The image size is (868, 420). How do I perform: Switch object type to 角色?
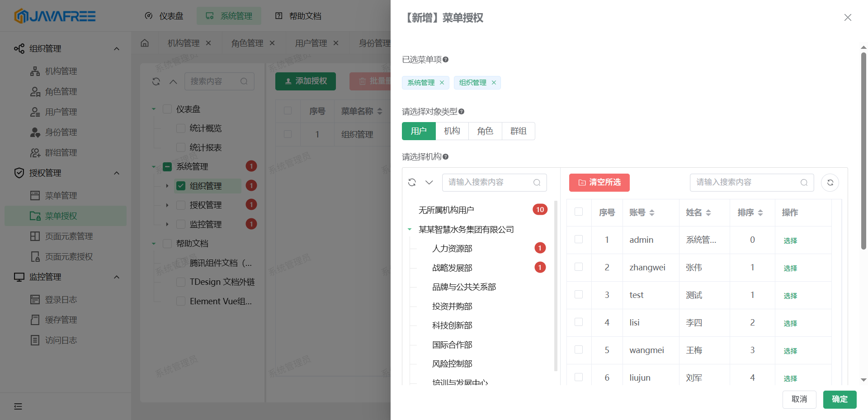[485, 131]
